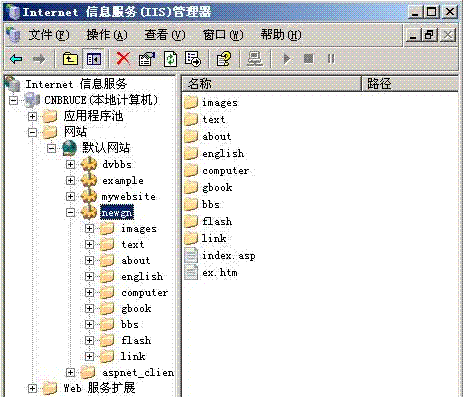Screen dimensions: 463x397
Task: Click the 路径 column header
Action: pos(410,83)
